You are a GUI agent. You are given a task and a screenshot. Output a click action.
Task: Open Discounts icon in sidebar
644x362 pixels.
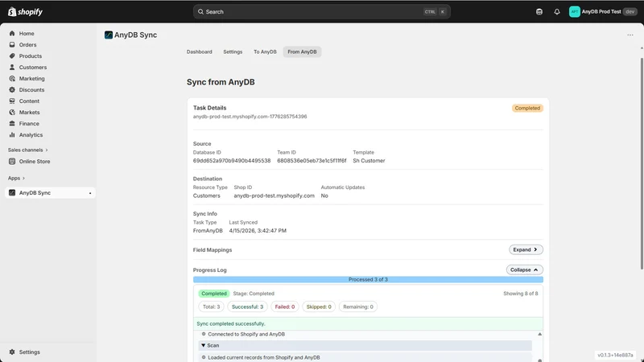[12, 89]
